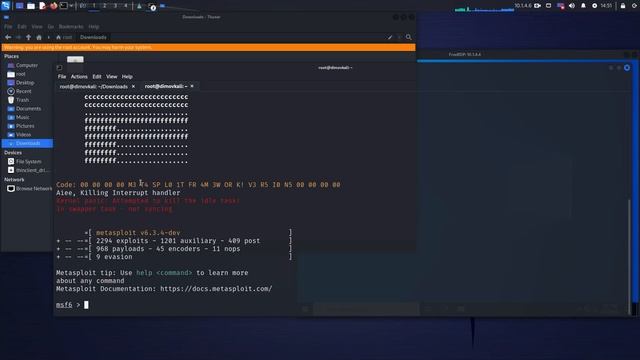Launch the text editor from the panel

[42, 6]
